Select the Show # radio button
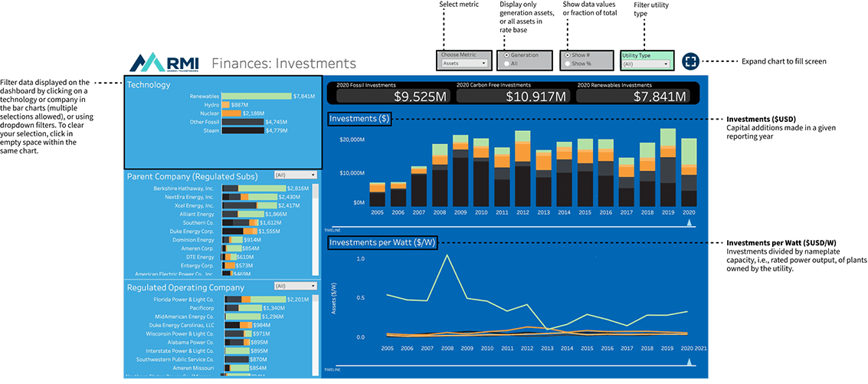The width and height of the screenshot is (868, 384). (568, 55)
